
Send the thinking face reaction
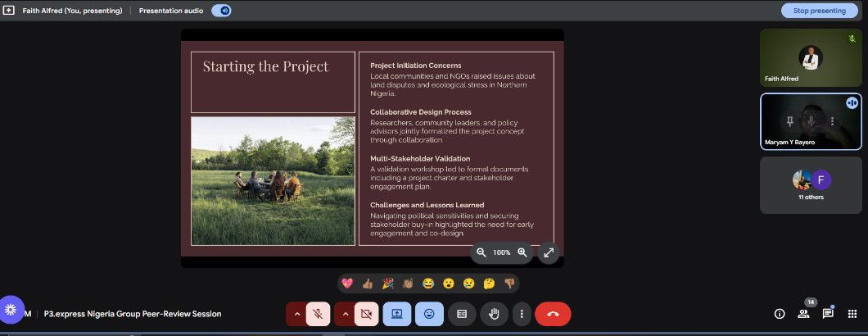(489, 284)
